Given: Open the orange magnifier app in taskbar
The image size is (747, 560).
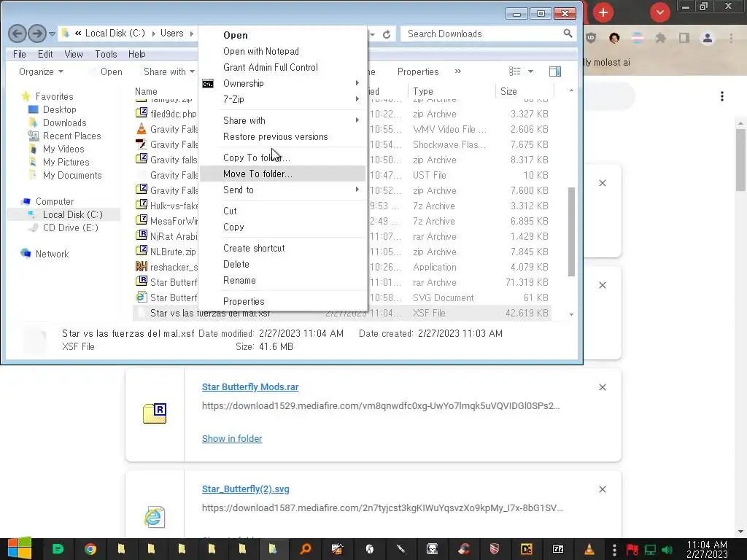Looking at the screenshot, I should [x=306, y=549].
